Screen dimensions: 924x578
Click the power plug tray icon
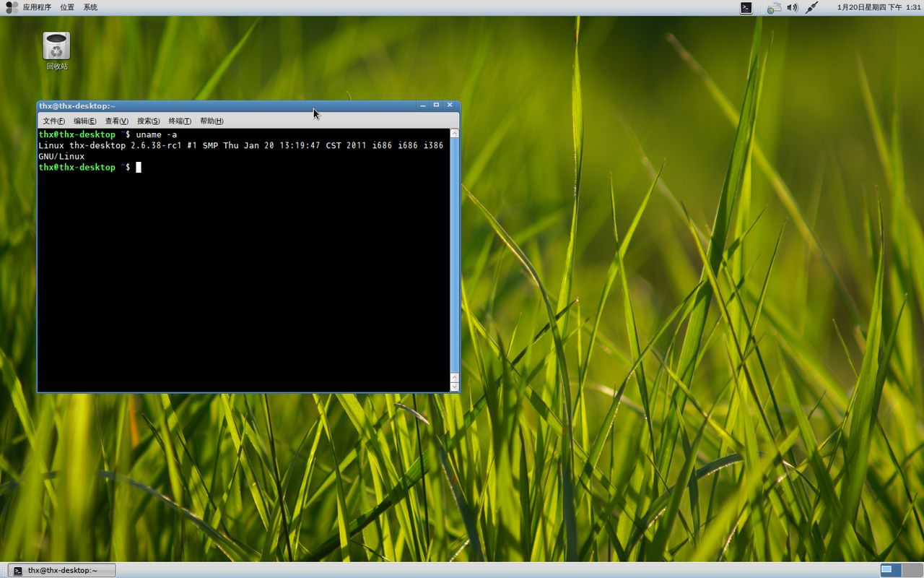(812, 7)
